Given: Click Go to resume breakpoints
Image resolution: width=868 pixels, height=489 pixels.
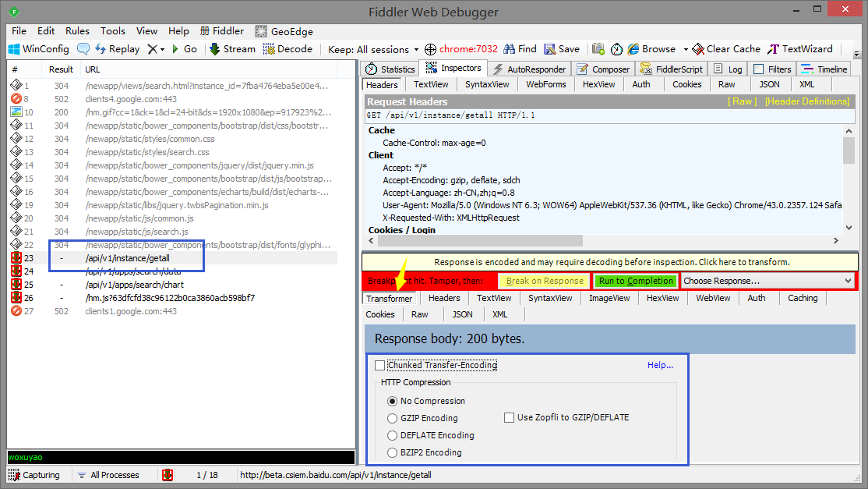Looking at the screenshot, I should point(185,48).
